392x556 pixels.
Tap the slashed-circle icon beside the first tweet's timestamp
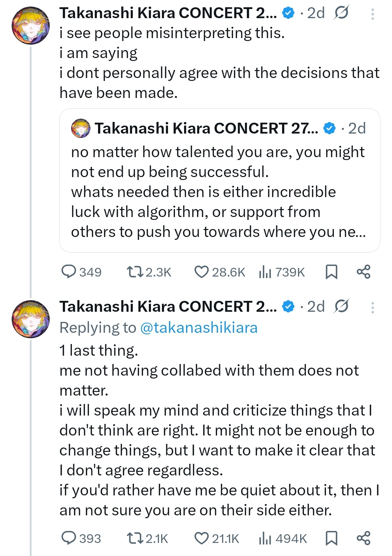pos(341,13)
